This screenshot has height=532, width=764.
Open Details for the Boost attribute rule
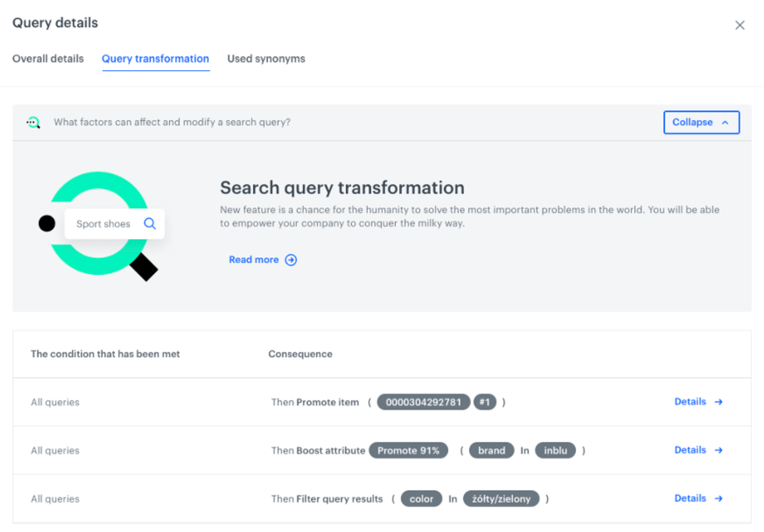coord(690,450)
